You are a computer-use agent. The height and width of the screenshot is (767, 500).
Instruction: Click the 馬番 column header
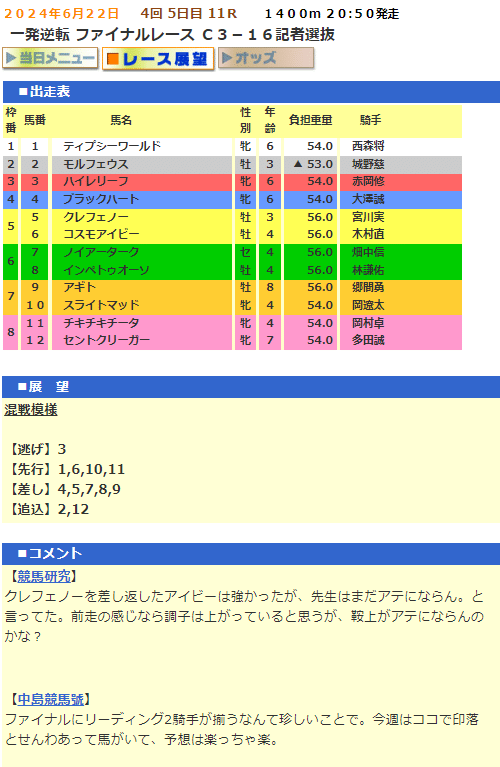(x=35, y=120)
